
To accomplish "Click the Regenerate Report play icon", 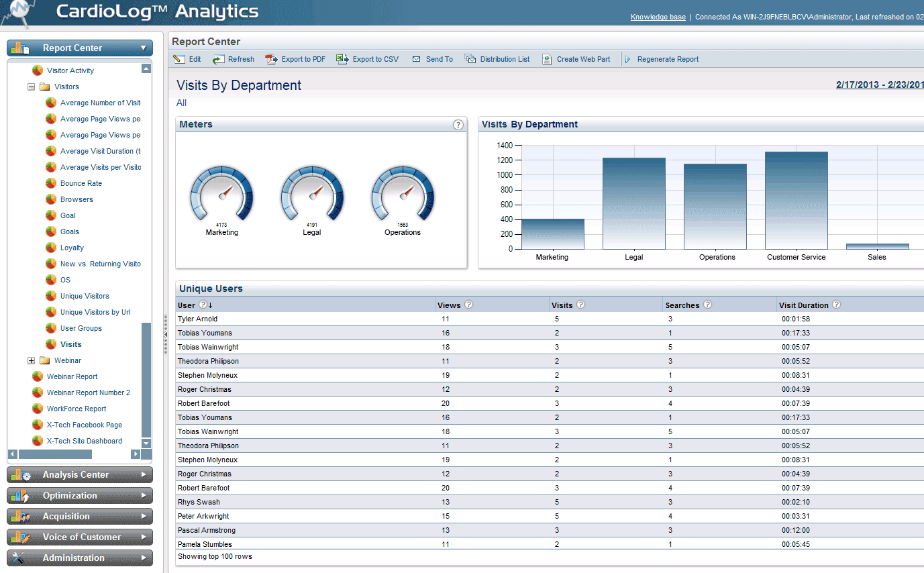I will [x=628, y=59].
